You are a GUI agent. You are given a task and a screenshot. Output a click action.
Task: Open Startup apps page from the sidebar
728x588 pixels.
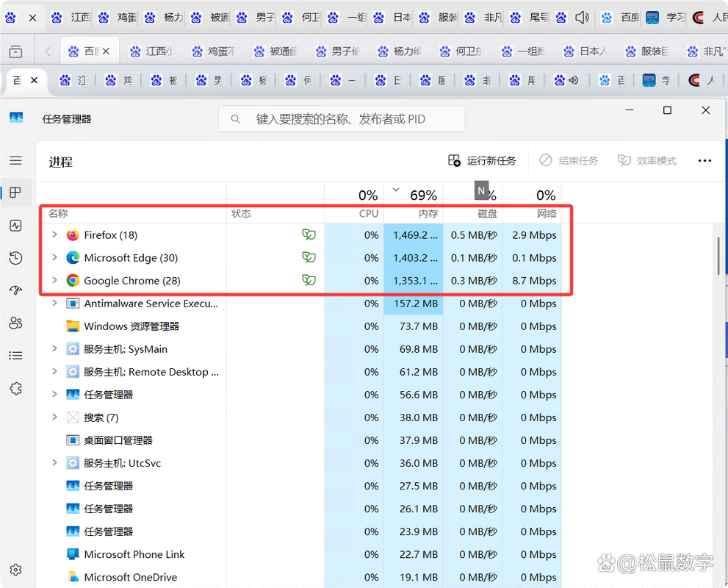[x=15, y=290]
